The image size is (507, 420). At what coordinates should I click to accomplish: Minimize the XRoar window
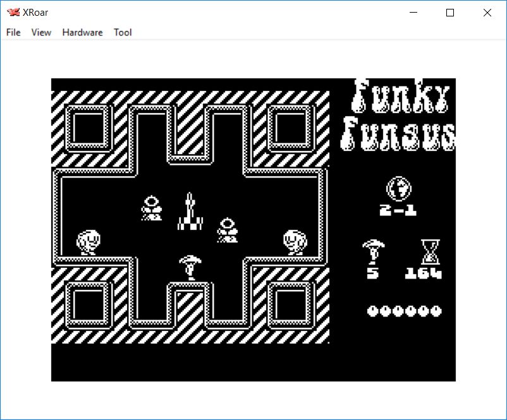pyautogui.click(x=413, y=12)
